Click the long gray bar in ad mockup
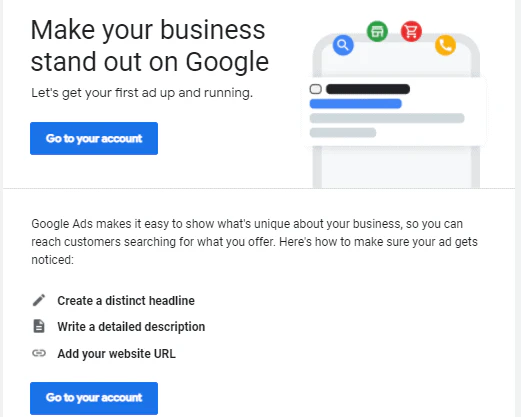This screenshot has width=521, height=417. pos(387,118)
